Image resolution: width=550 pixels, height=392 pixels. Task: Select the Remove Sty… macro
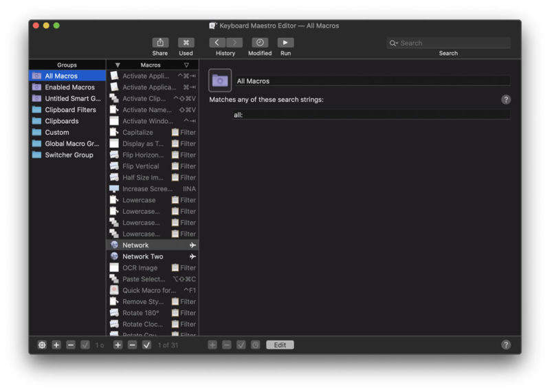point(153,301)
